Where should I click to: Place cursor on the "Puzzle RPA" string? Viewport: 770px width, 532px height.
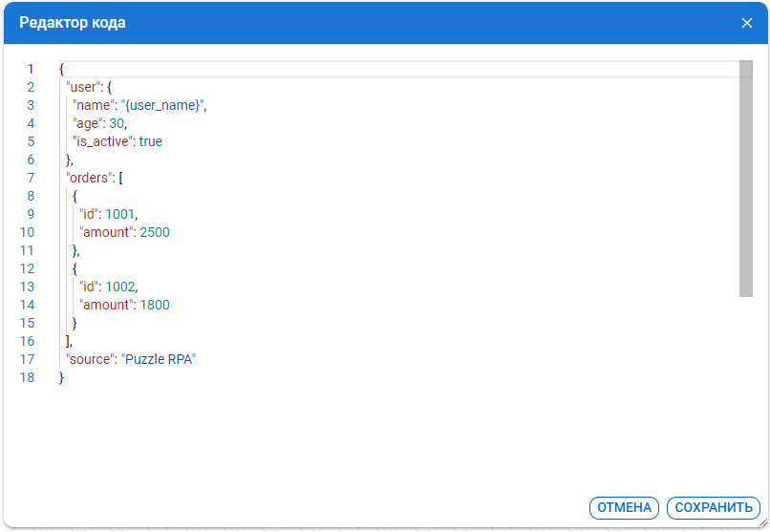tap(158, 359)
